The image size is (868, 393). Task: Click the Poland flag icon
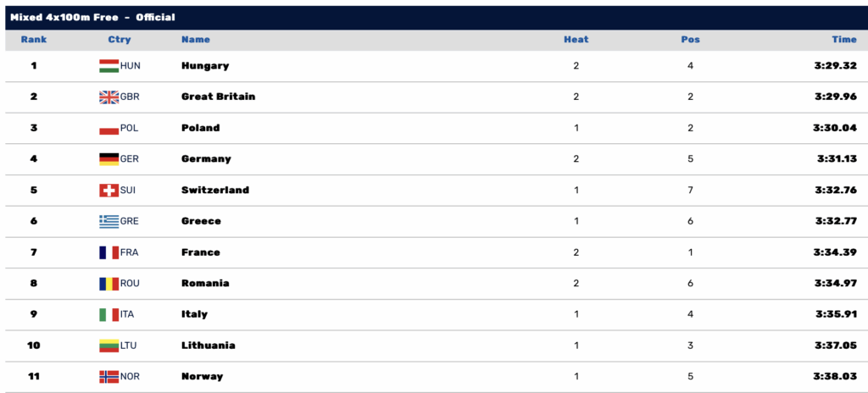(x=108, y=129)
